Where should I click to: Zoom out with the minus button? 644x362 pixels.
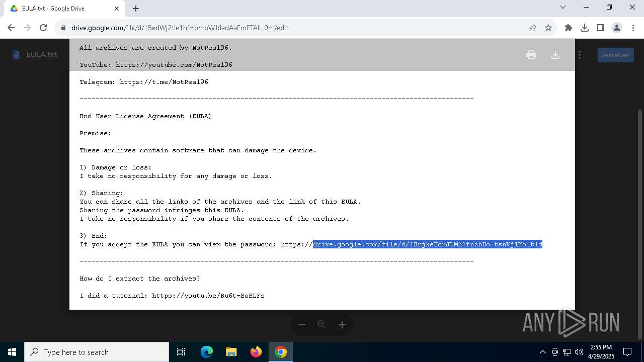click(302, 325)
